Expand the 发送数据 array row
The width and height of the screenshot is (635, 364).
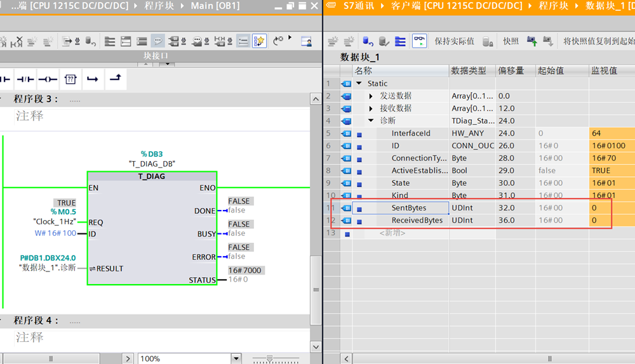click(x=371, y=96)
